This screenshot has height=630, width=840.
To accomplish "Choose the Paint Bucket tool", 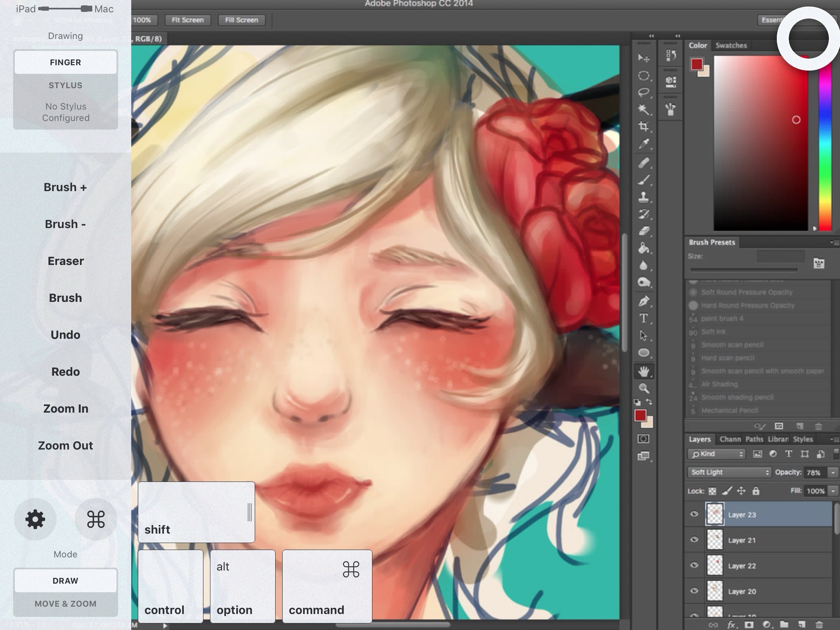I will 643,248.
